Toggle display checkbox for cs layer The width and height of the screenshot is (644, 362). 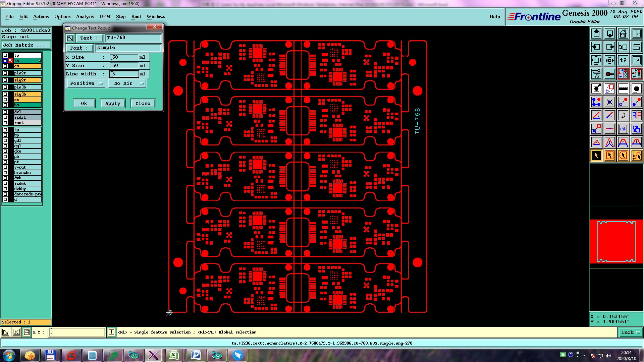[x=5, y=66]
